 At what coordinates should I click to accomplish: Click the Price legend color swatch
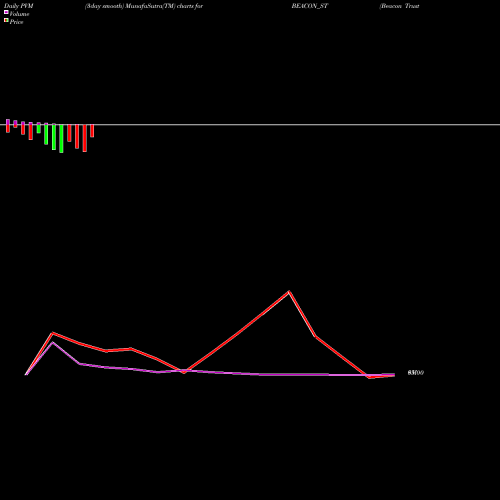pos(6,21)
